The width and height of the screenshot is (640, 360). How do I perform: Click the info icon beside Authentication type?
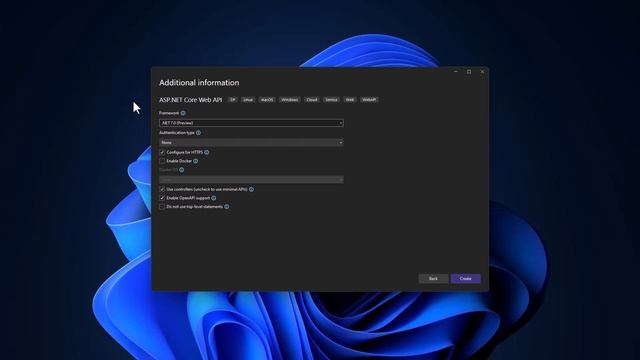click(x=198, y=133)
